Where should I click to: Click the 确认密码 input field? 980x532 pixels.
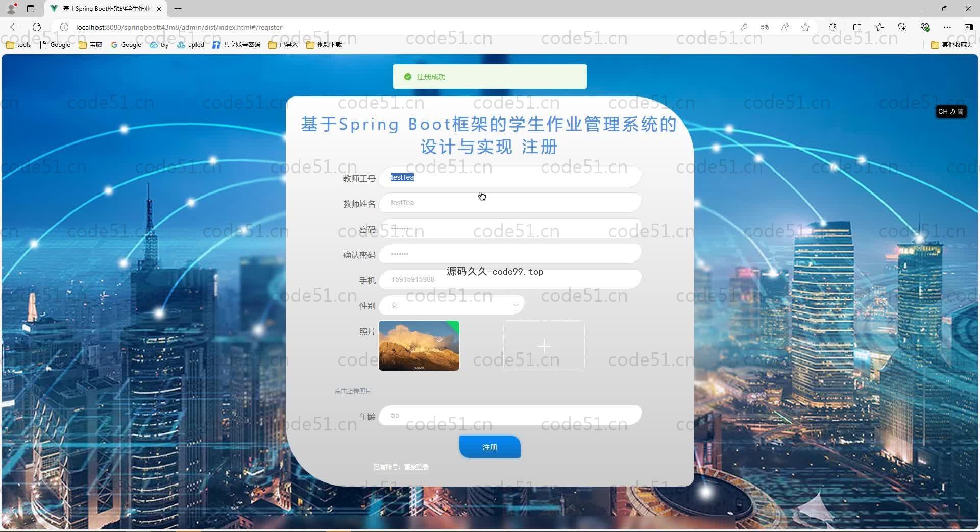pyautogui.click(x=510, y=254)
